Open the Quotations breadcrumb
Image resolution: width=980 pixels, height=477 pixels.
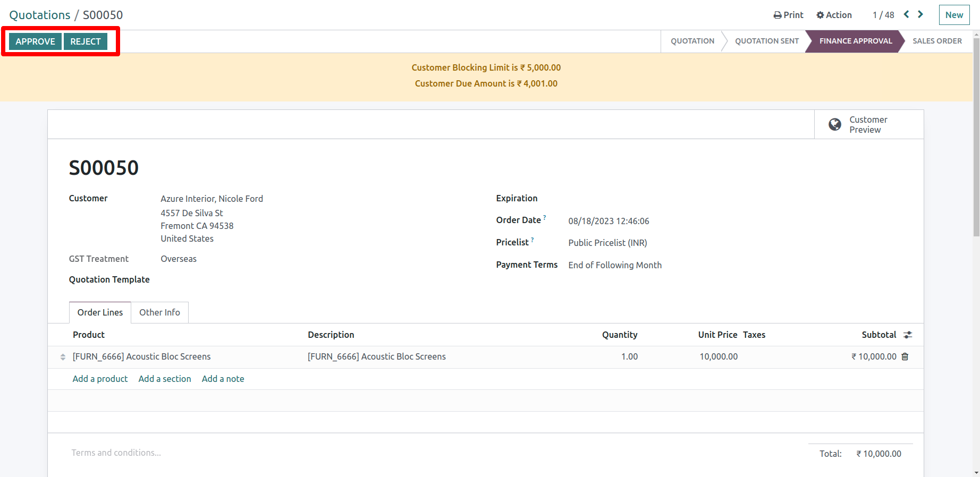tap(40, 15)
